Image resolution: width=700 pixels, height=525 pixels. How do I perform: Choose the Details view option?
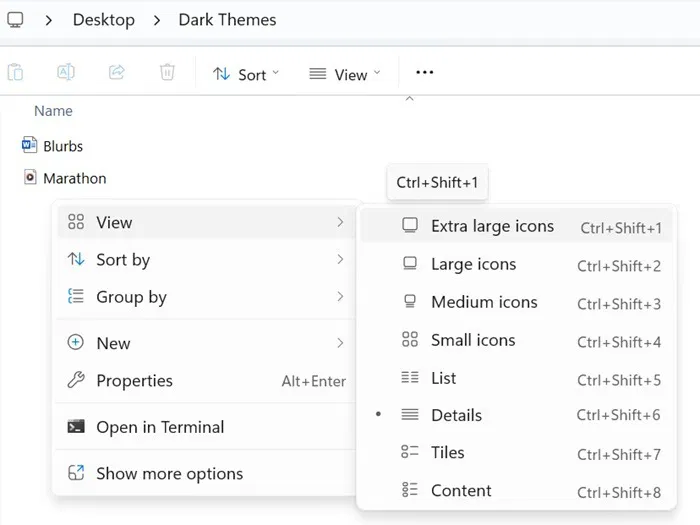[456, 415]
